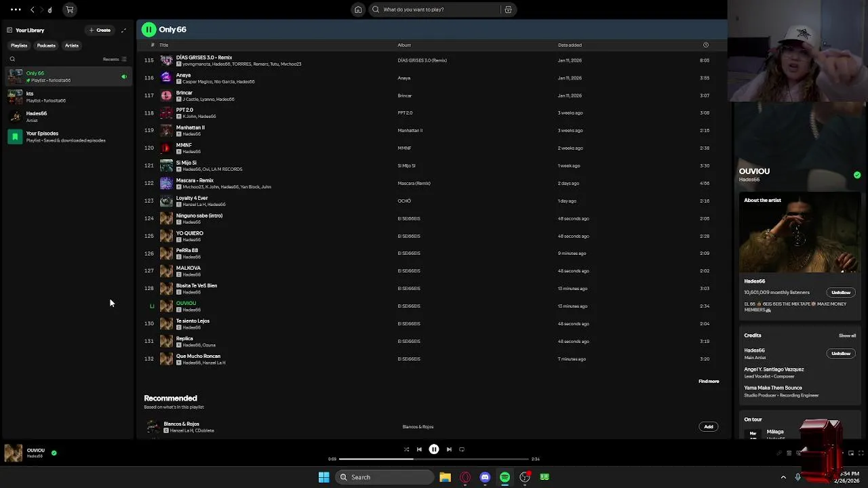Viewport: 868px width, 488px height.
Task: Sort by duration clock icon
Action: coord(706,45)
